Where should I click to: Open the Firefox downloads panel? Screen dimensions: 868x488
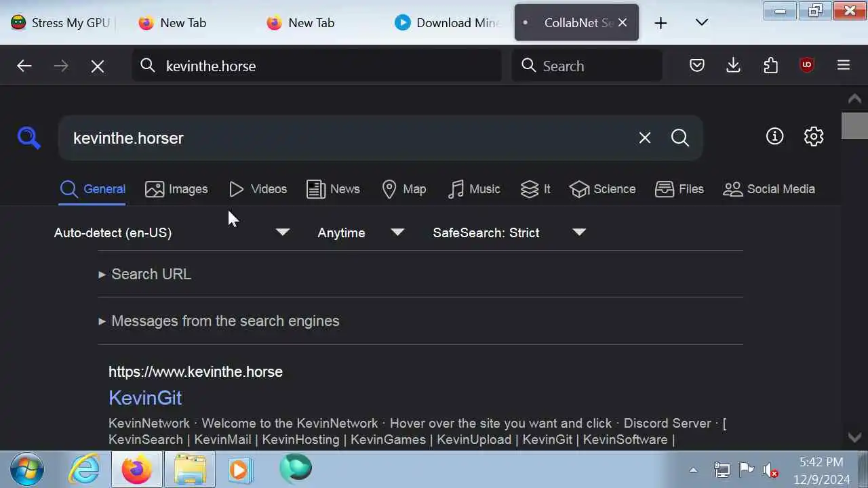click(733, 65)
